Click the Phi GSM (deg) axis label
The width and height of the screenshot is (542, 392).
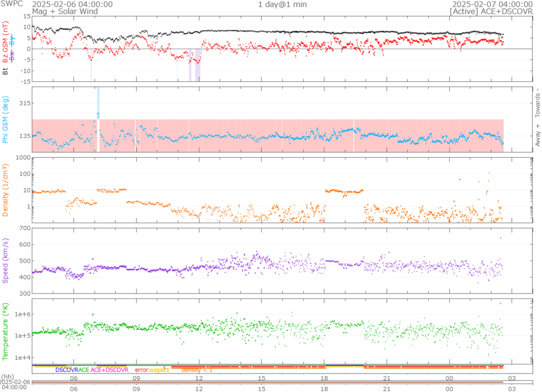pyautogui.click(x=5, y=120)
